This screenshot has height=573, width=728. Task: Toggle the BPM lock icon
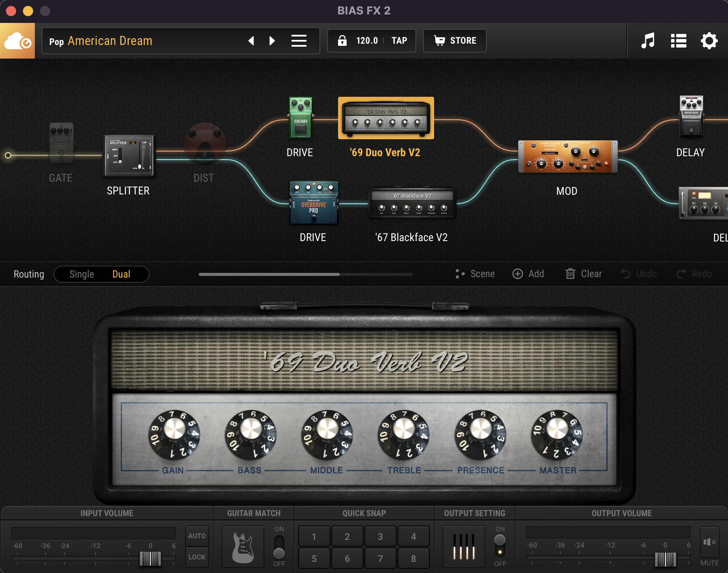pos(342,41)
